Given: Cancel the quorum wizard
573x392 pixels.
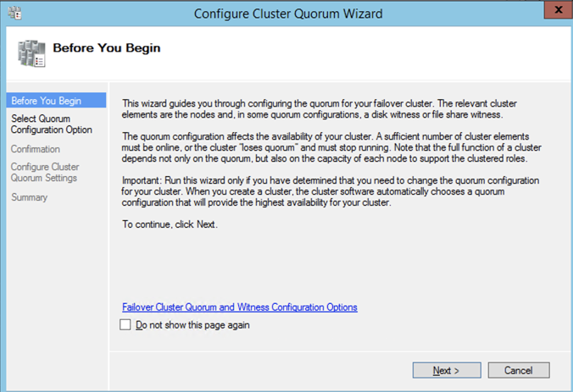Looking at the screenshot, I should tap(518, 370).
